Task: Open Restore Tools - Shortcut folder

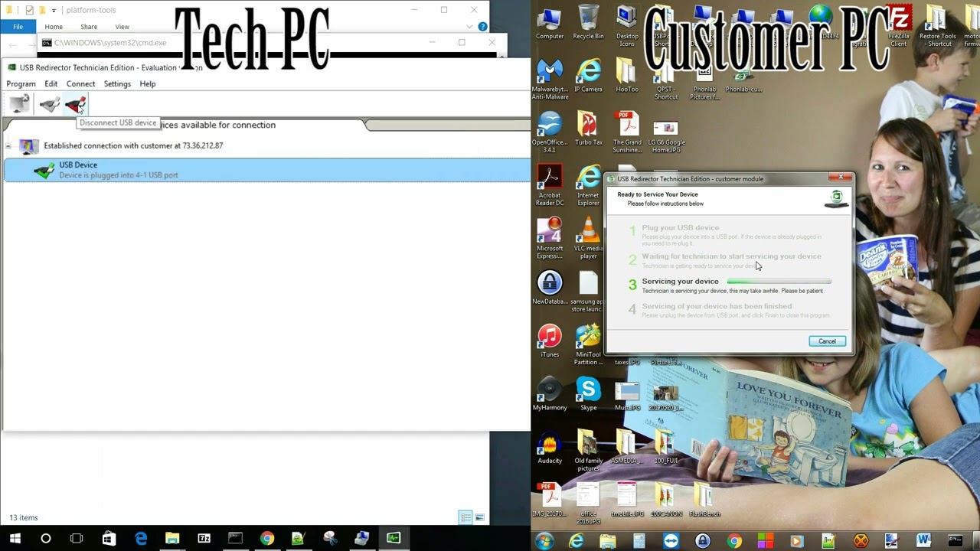Action: [937, 26]
